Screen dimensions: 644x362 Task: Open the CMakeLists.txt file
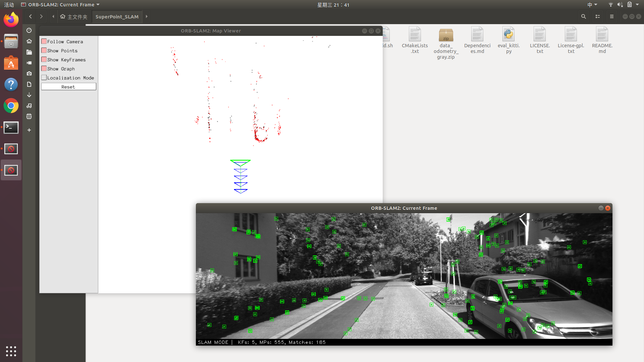pyautogui.click(x=415, y=35)
